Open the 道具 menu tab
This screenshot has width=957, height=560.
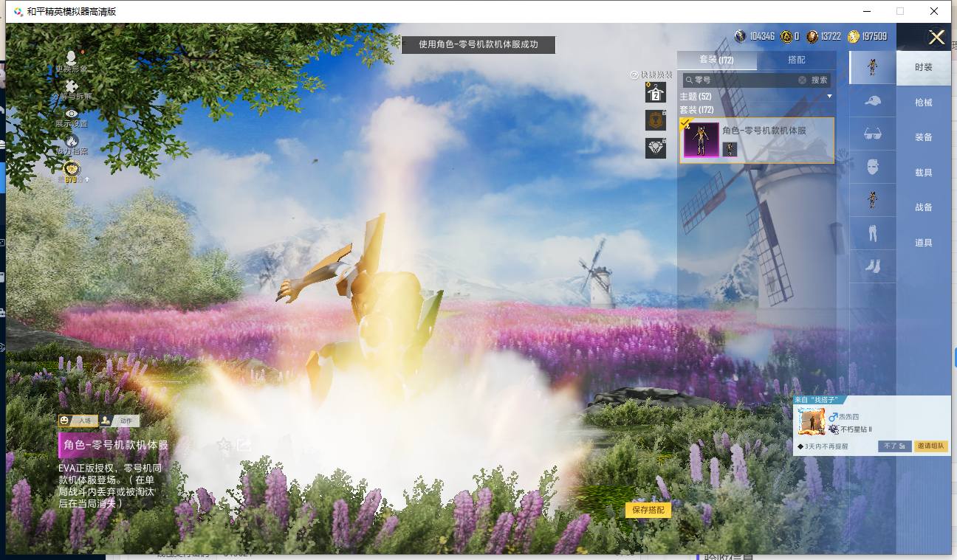coord(924,243)
